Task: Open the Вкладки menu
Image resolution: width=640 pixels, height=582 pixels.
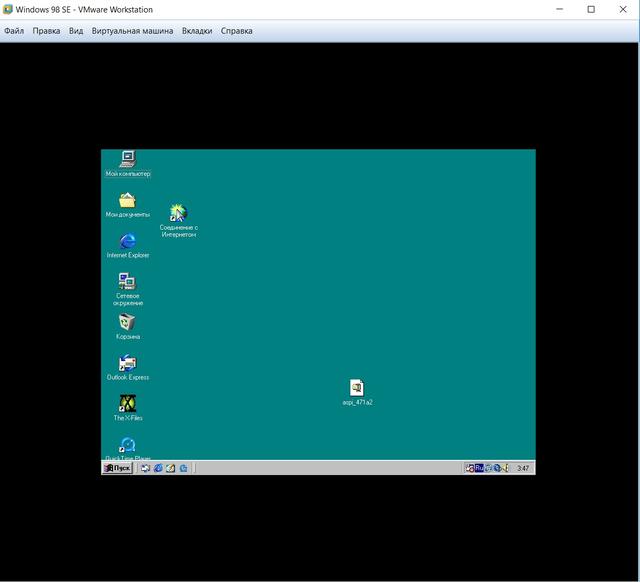Action: pyautogui.click(x=197, y=31)
